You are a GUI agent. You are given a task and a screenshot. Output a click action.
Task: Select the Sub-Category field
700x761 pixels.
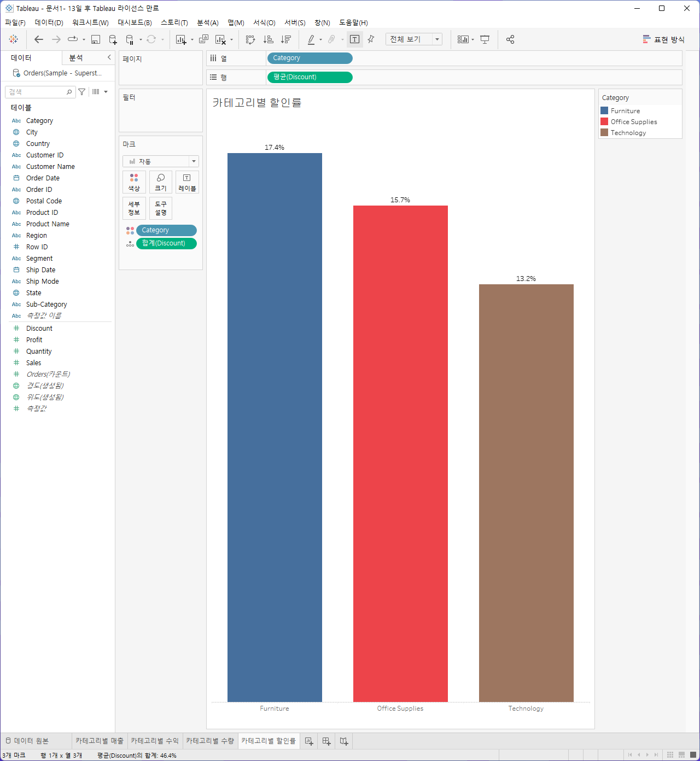[x=46, y=304]
